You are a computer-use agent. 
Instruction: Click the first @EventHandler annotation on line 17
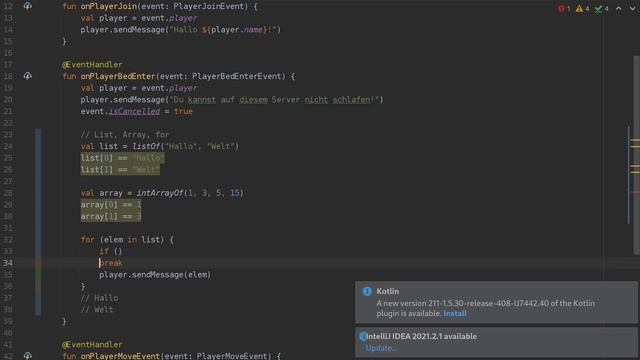click(x=92, y=64)
